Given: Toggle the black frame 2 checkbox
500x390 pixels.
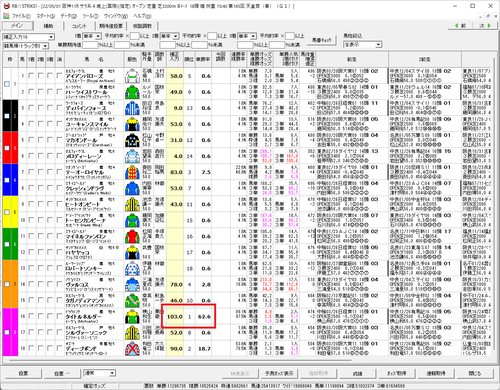Looking at the screenshot, I should pos(7,116).
